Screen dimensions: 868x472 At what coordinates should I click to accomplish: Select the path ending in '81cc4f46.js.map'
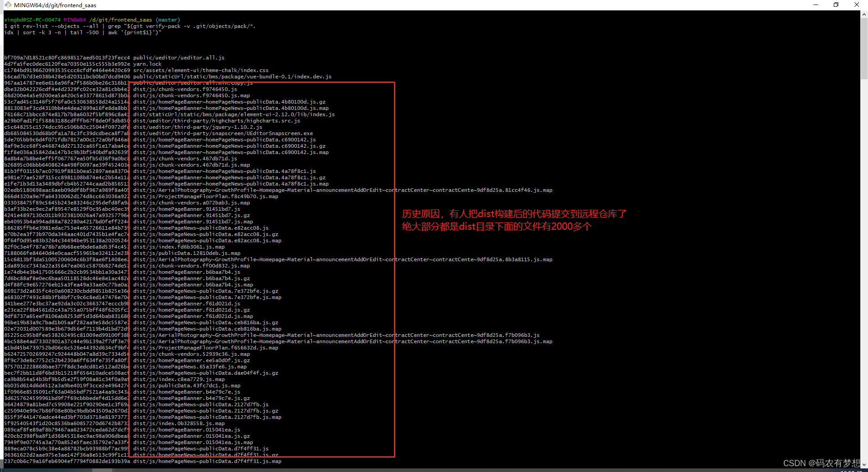pos(343,190)
